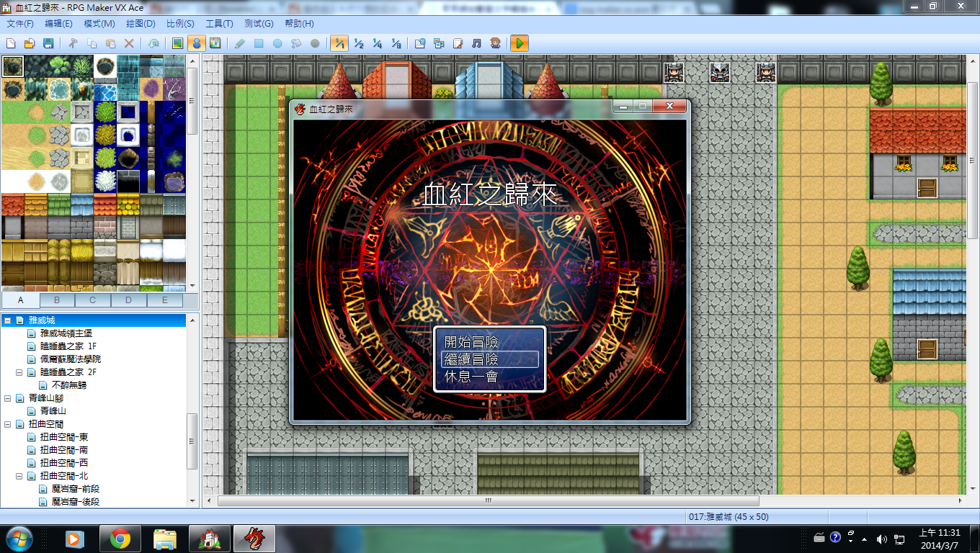This screenshot has width=980, height=553.
Task: Choose 繼續冒險 in the game window
Action: coord(489,359)
